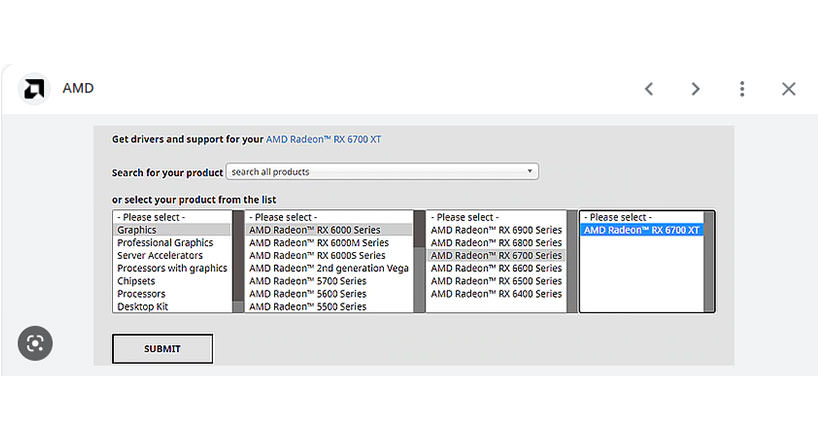The height and width of the screenshot is (440, 818).
Task: Go to previous image with left chevron
Action: pyautogui.click(x=648, y=89)
